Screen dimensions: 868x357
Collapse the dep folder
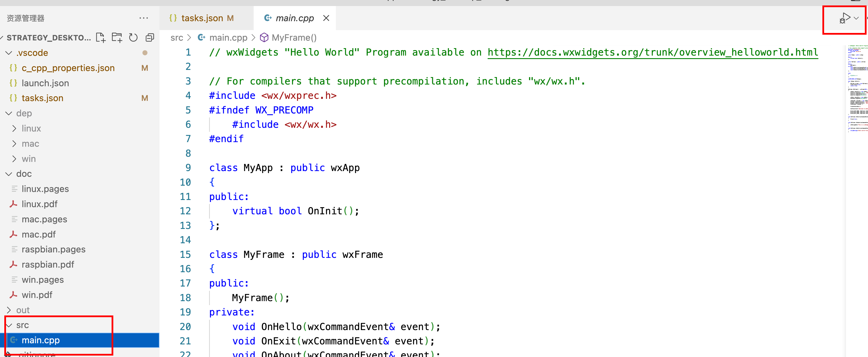click(9, 113)
